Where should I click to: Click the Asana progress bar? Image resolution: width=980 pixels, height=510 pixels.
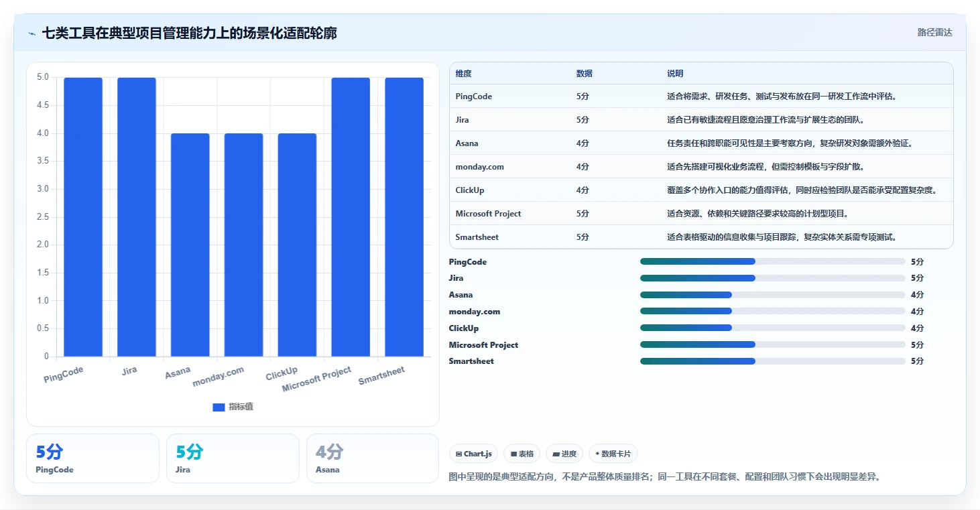(773, 295)
